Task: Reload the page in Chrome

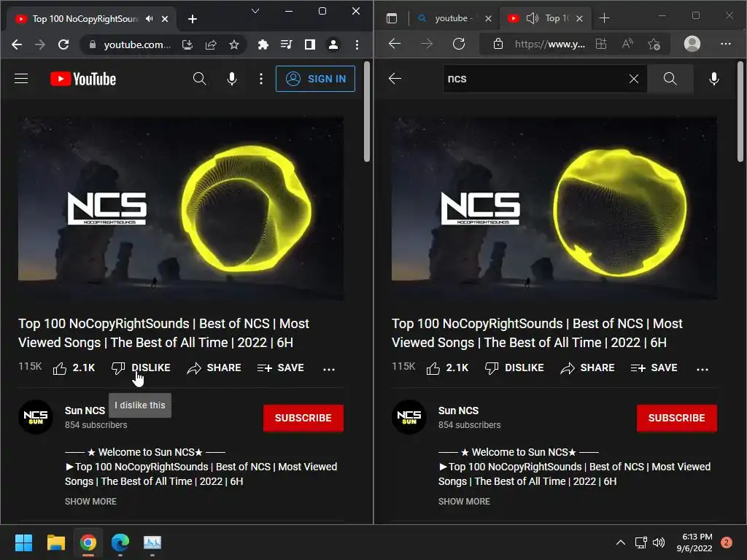Action: (x=63, y=44)
